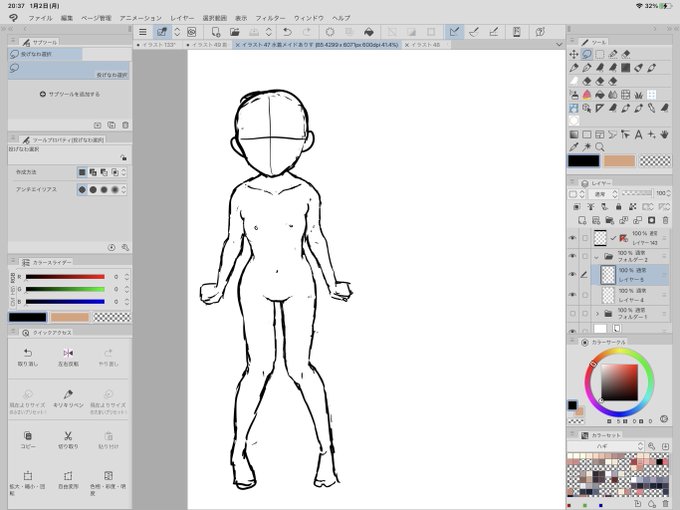680x510 pixels.
Task: Switch to the イラスト133 canvas tab
Action: [158, 45]
